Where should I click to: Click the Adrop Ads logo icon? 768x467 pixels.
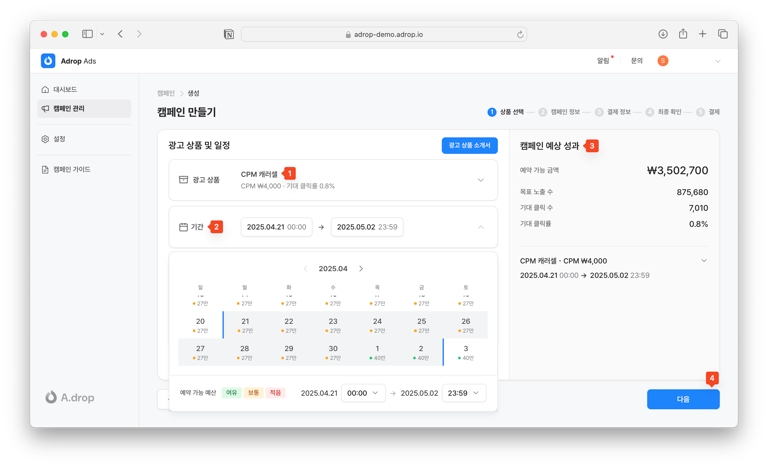pyautogui.click(x=48, y=61)
